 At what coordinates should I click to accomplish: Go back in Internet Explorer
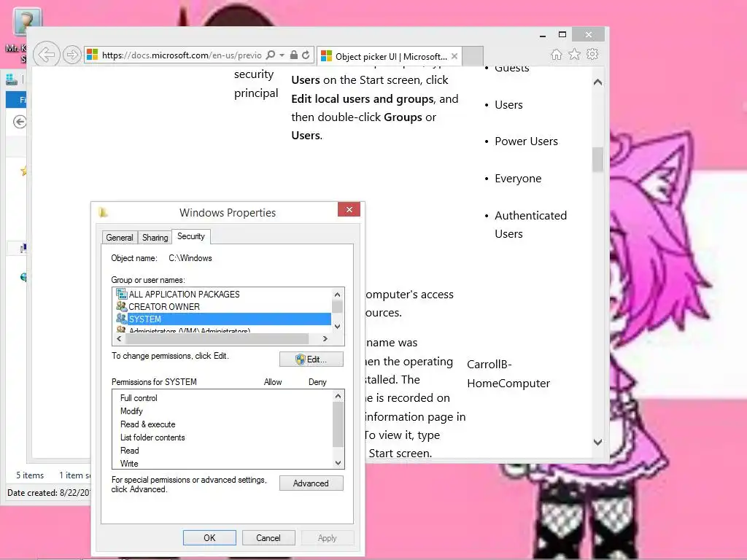pos(46,55)
